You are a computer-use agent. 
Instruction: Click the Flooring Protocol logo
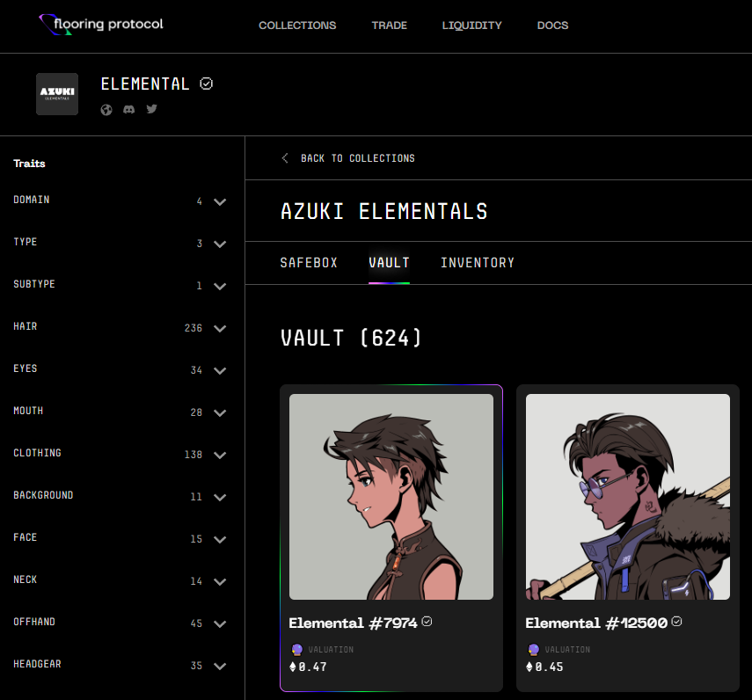101,25
